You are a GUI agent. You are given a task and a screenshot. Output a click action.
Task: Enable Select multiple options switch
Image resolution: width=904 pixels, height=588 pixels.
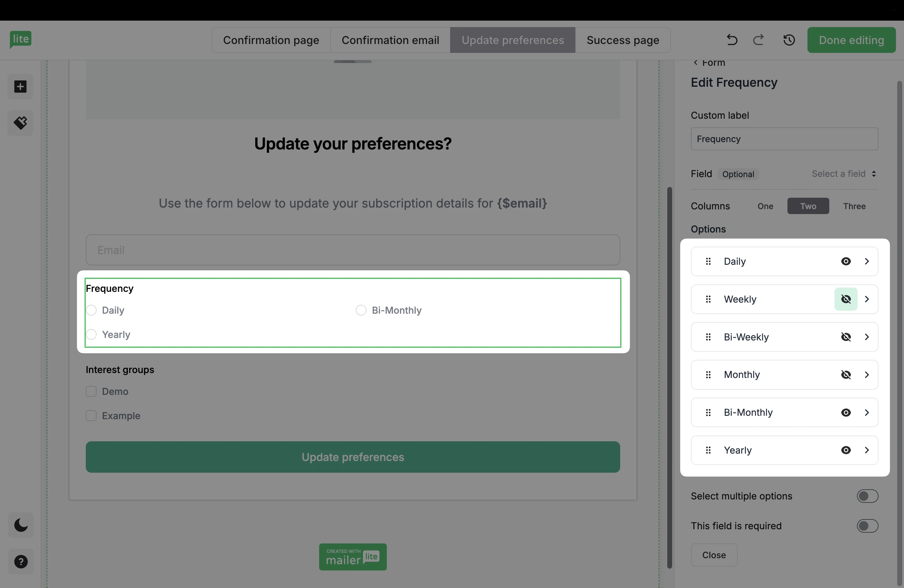867,496
